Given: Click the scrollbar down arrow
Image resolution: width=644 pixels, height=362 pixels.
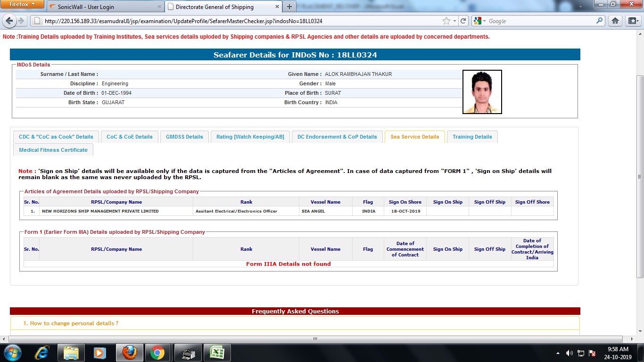Looking at the screenshot, I should [x=640, y=331].
